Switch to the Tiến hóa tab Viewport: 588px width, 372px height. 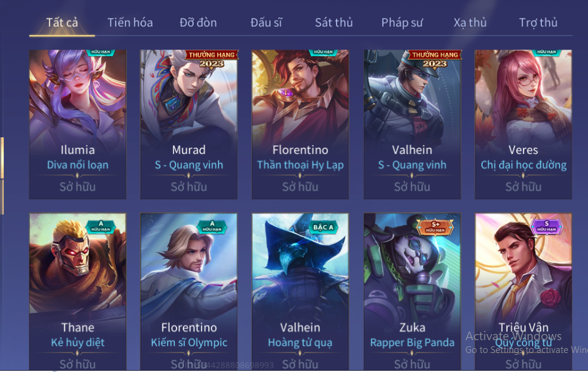tap(130, 23)
